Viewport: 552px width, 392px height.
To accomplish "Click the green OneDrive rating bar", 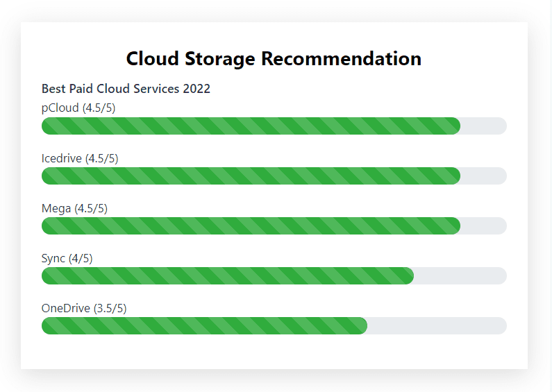I will (204, 326).
